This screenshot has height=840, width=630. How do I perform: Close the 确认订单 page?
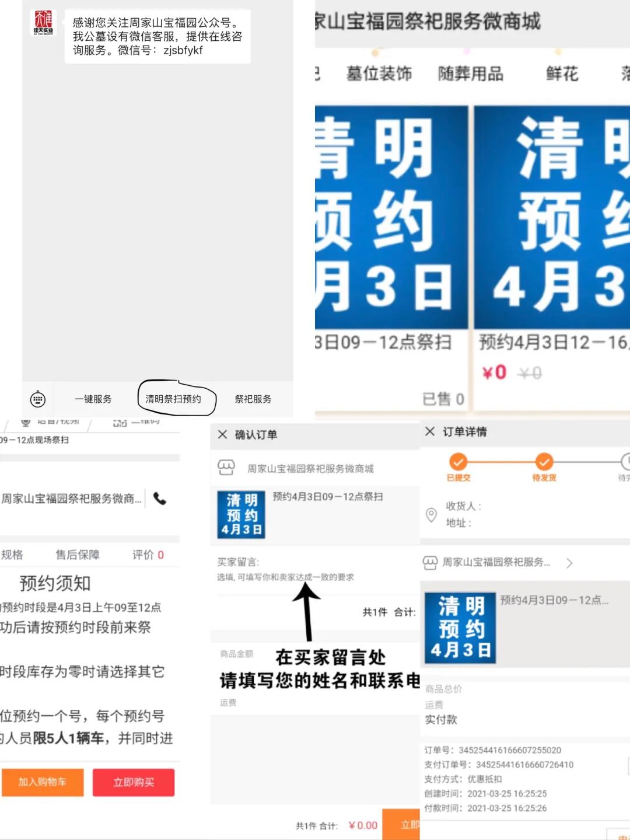click(x=222, y=434)
